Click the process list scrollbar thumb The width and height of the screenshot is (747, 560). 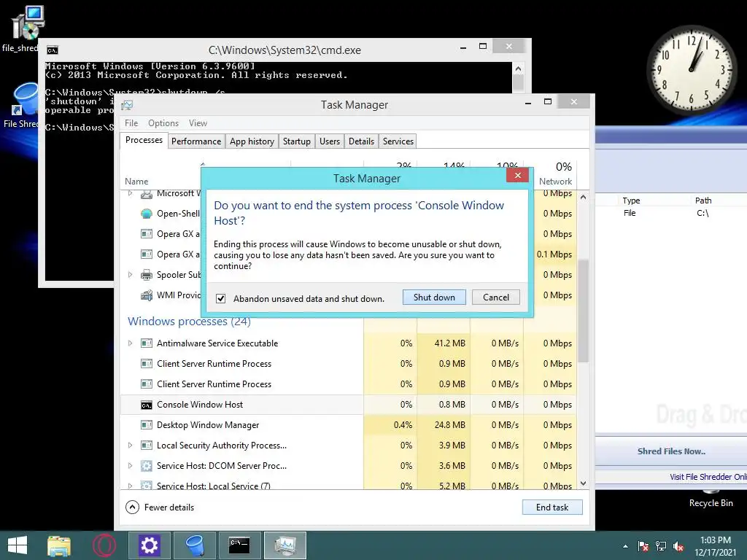coord(583,311)
